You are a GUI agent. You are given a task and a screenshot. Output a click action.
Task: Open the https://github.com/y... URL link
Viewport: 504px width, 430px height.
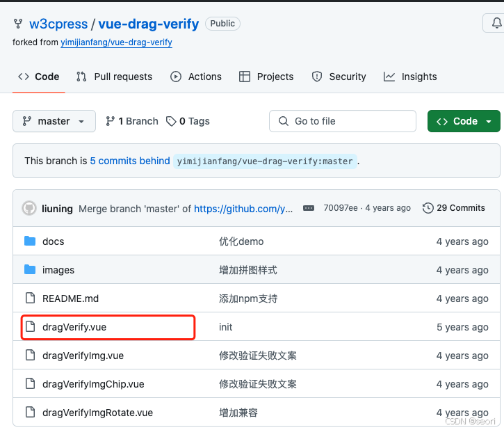point(243,209)
